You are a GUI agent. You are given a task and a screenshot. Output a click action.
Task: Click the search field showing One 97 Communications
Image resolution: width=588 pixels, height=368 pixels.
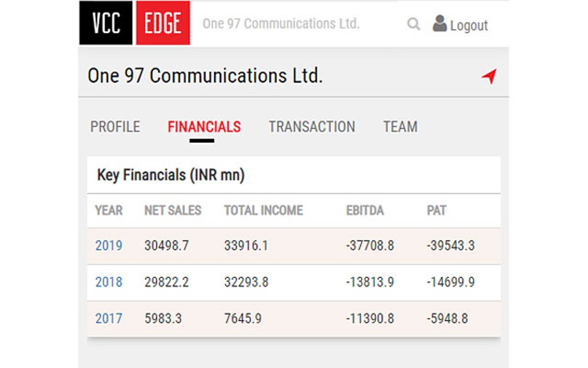(281, 24)
